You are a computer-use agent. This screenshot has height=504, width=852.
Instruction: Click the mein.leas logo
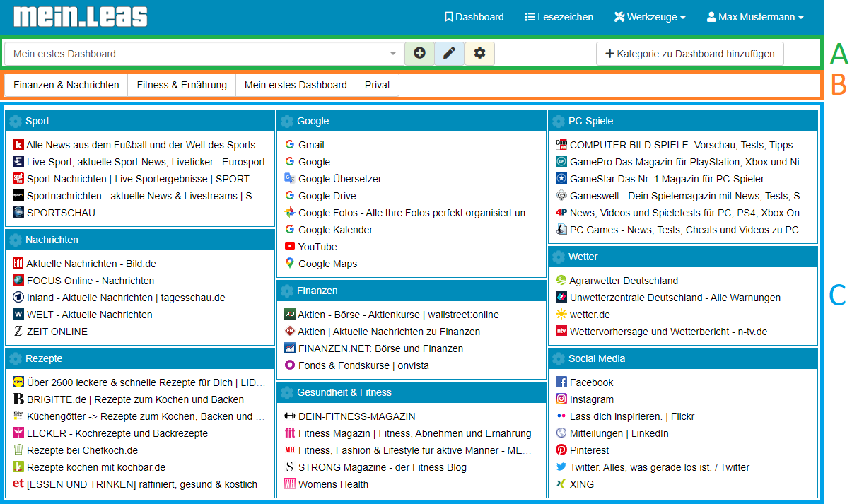pos(80,16)
